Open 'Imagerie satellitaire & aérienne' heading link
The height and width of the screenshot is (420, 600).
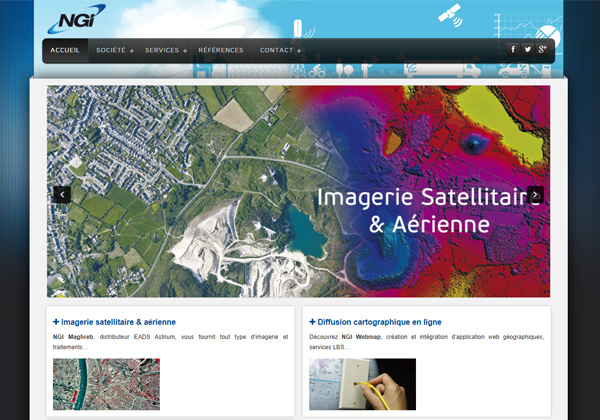tap(118, 322)
